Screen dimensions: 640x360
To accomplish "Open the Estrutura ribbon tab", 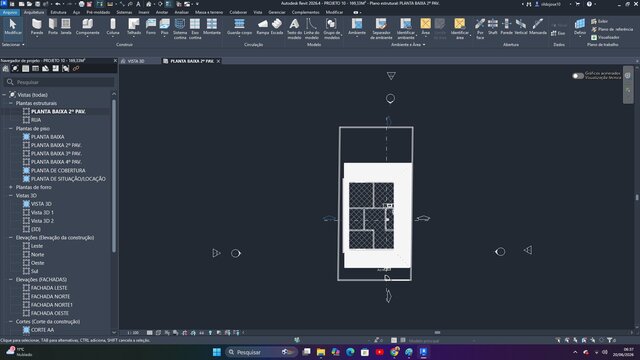I will [x=58, y=12].
